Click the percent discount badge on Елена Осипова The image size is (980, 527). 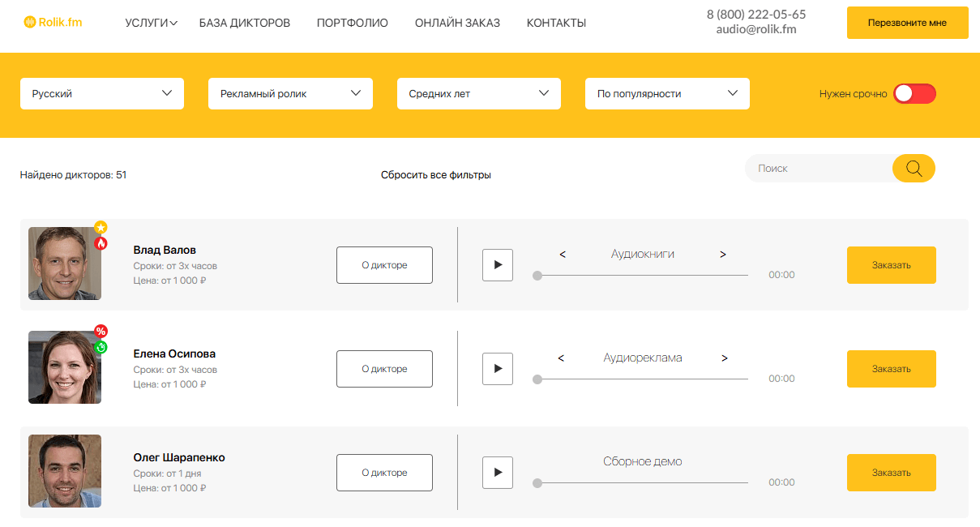coord(101,331)
